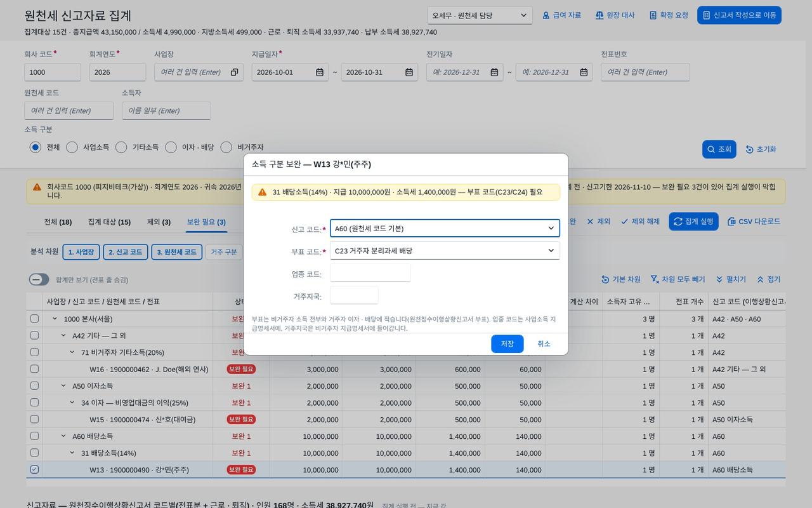812x508 pixels.
Task: Select 기타소득 radio option
Action: tap(121, 147)
